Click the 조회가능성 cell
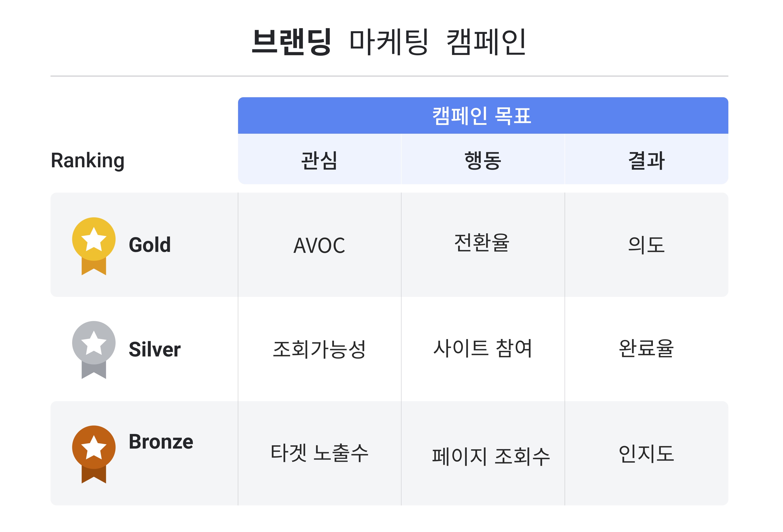Image resolution: width=783 pixels, height=532 pixels. pos(319,349)
